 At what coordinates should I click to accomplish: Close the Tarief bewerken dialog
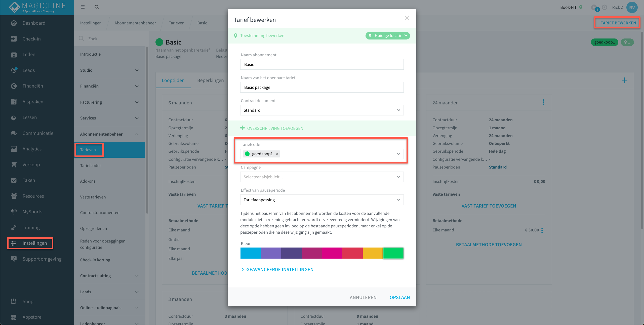[407, 18]
